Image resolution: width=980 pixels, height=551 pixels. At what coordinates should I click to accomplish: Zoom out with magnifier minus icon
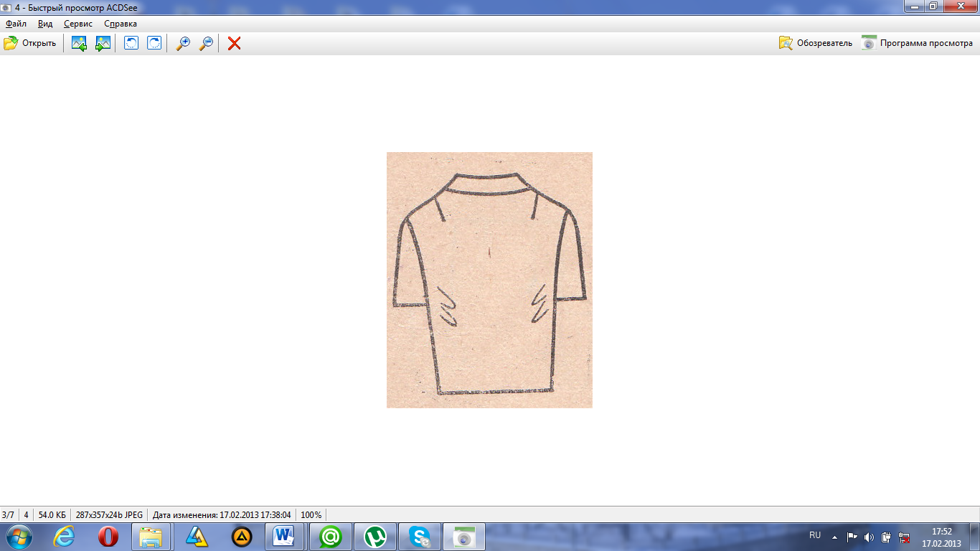pyautogui.click(x=206, y=43)
